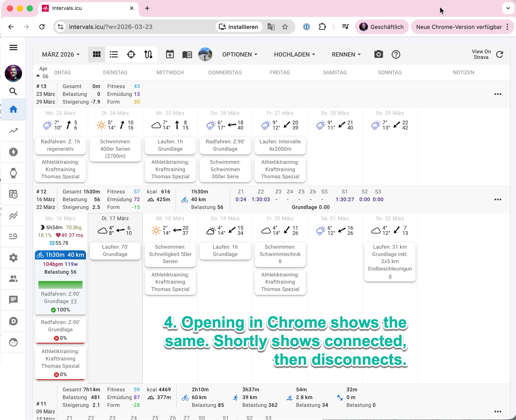This screenshot has height=420, width=516.
Task: Open week 13 three-dot options menu
Action: 497,94
